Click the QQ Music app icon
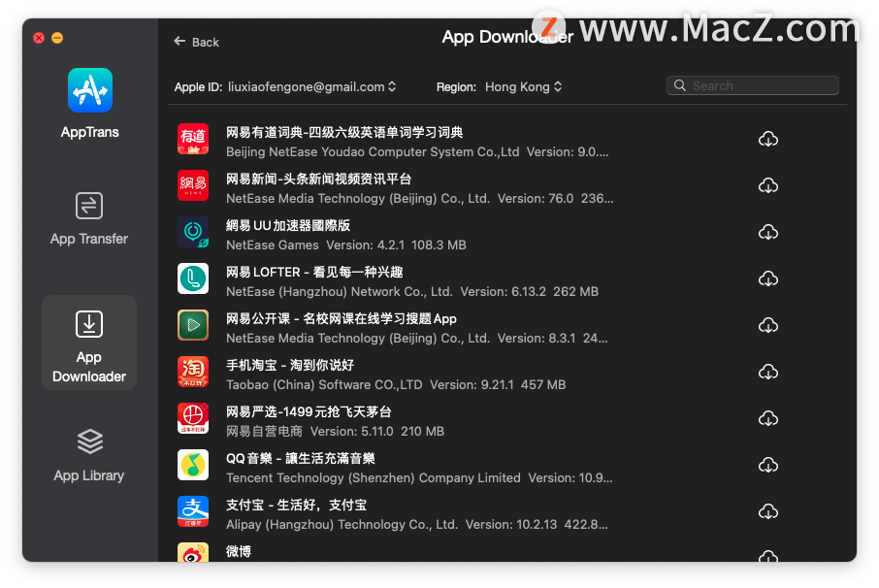The height and width of the screenshot is (588, 879). pos(193,465)
